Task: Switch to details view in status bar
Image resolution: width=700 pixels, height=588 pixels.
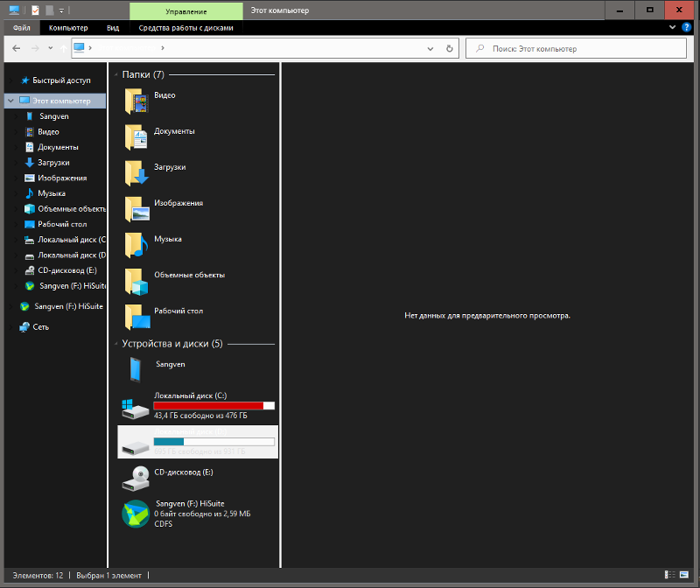Action: [670, 575]
